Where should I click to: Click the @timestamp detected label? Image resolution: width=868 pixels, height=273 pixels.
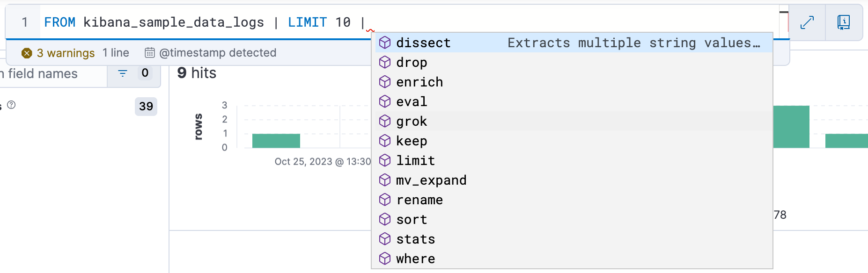[218, 53]
